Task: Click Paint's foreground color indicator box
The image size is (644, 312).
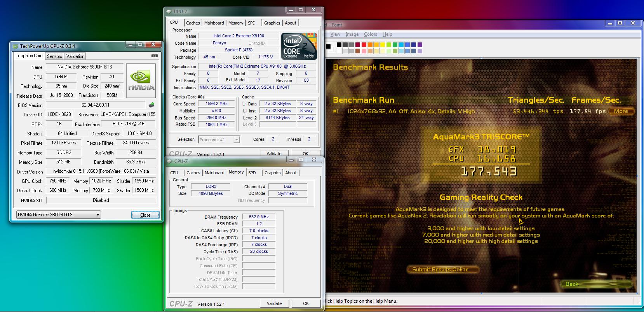Action: click(328, 47)
